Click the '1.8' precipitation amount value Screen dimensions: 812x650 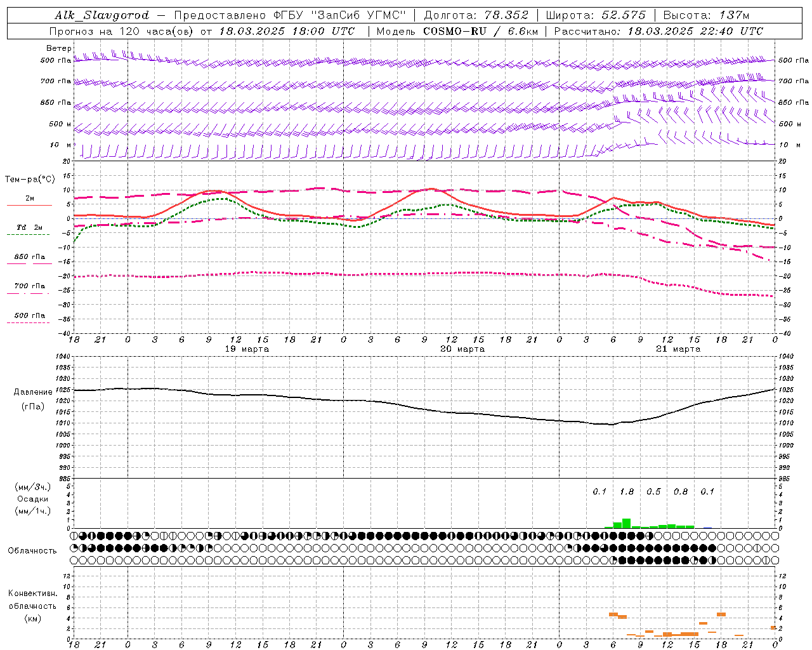point(627,492)
